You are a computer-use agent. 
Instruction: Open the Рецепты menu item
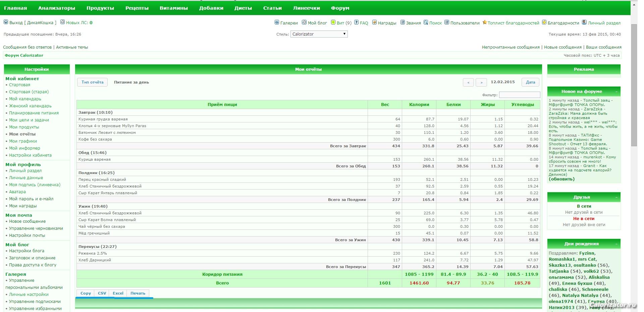tap(137, 8)
